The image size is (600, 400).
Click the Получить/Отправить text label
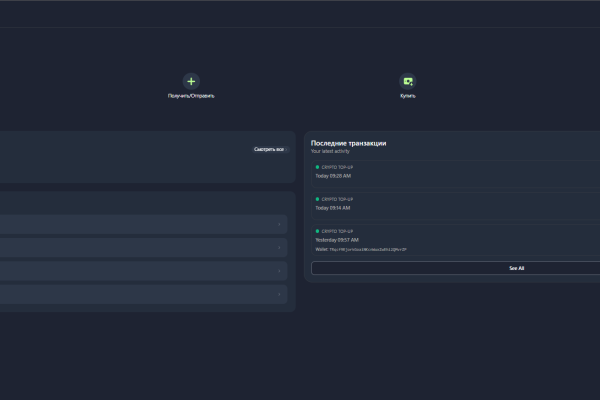tap(191, 96)
